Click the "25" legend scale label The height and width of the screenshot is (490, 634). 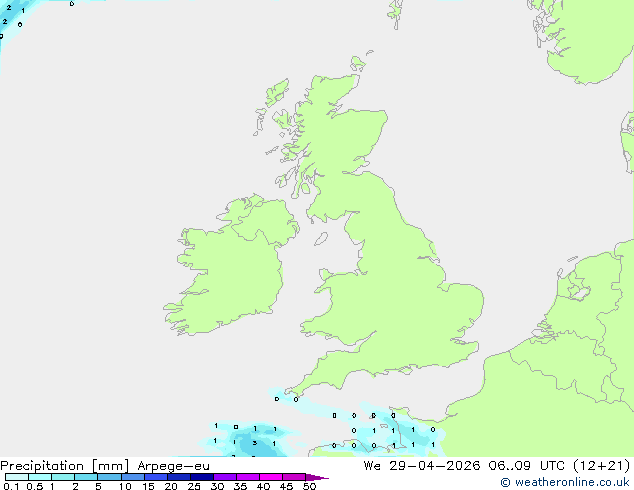point(194,486)
